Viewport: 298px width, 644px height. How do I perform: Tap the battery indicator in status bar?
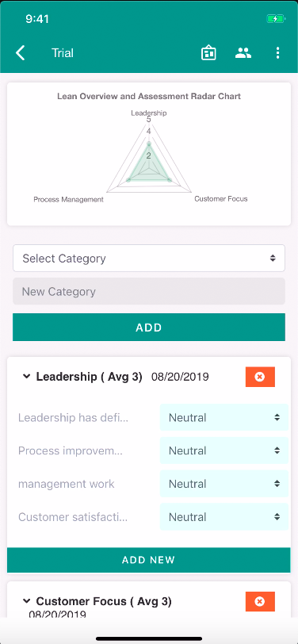(273, 19)
